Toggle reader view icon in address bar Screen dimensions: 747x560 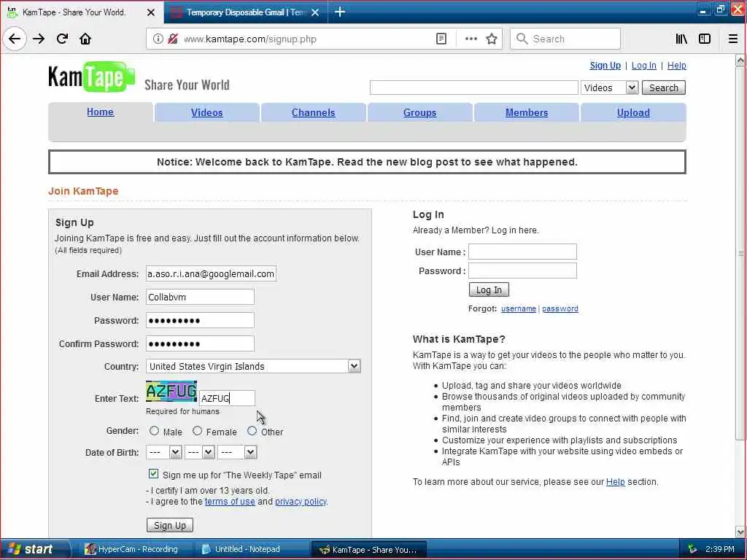tap(441, 39)
